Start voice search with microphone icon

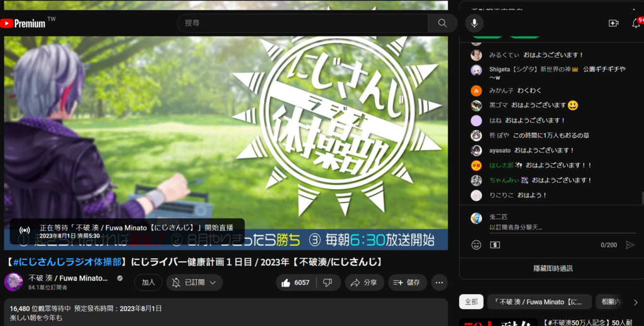point(474,23)
